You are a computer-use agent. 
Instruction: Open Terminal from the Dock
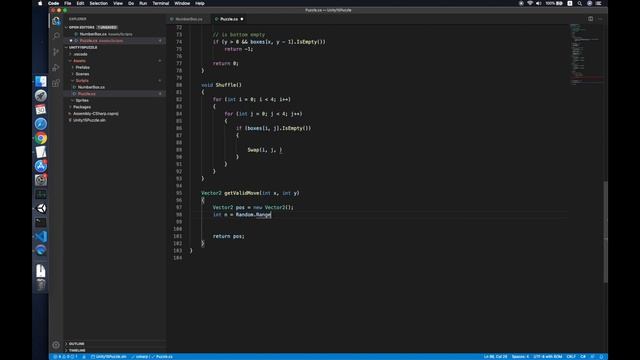pos(40,222)
